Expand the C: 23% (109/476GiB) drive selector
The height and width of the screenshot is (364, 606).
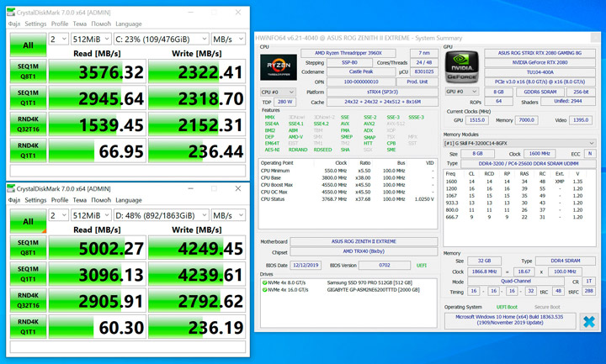coord(162,39)
